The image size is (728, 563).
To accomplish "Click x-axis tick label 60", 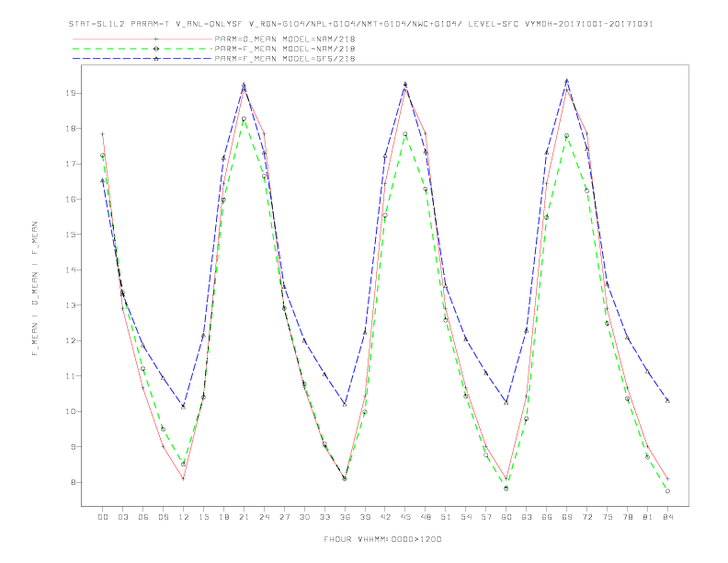I will (x=506, y=517).
